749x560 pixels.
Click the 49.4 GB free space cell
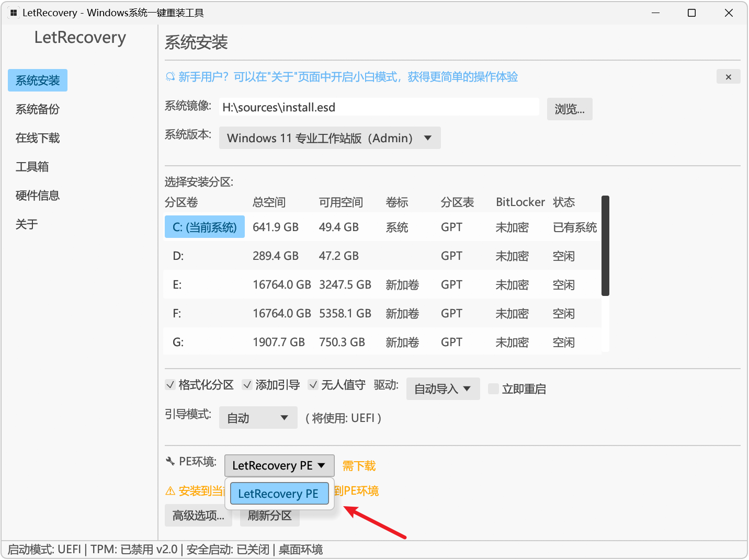click(x=339, y=227)
